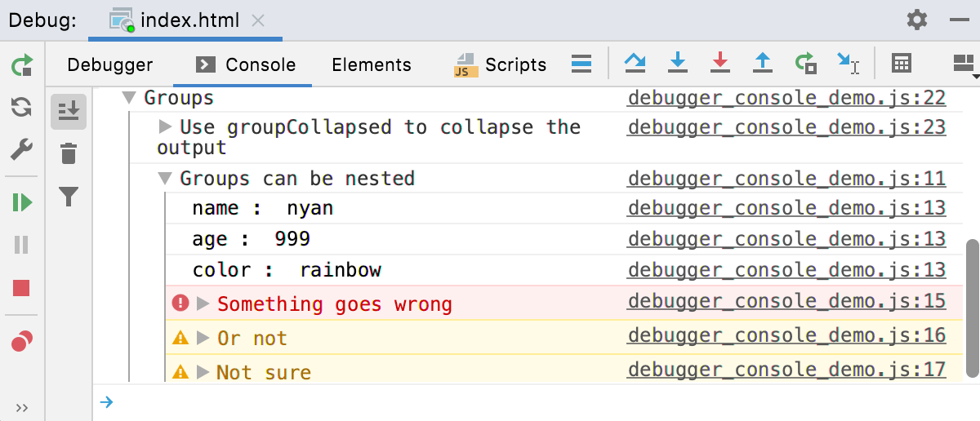Switch to the Scripts tab
This screenshot has width=980, height=421.
click(x=501, y=64)
